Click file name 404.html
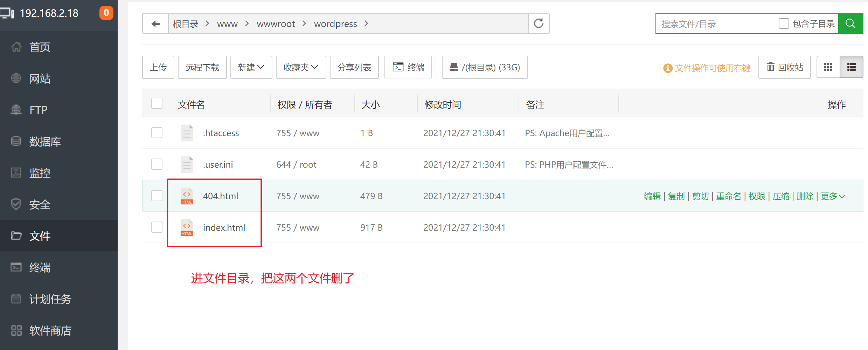868x350 pixels. (221, 196)
